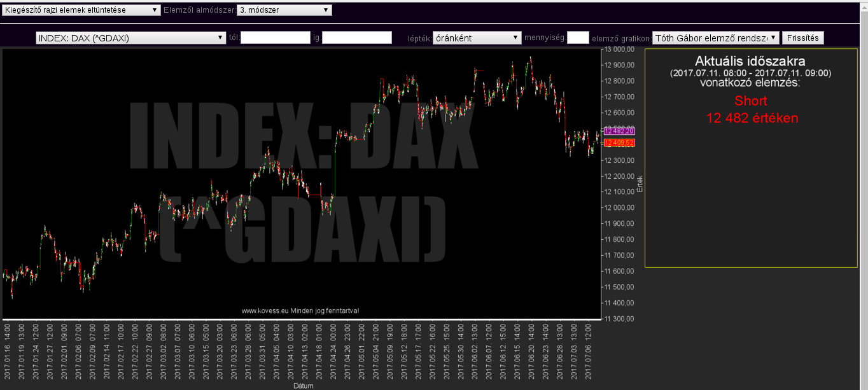Image resolution: width=868 pixels, height=390 pixels.
Task: Open the 'INDEX: DAX (^GDAXI)' instrument selector
Action: [131, 38]
